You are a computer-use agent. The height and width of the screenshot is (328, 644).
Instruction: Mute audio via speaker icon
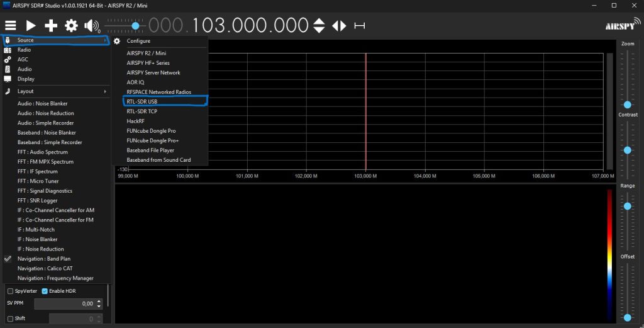92,26
